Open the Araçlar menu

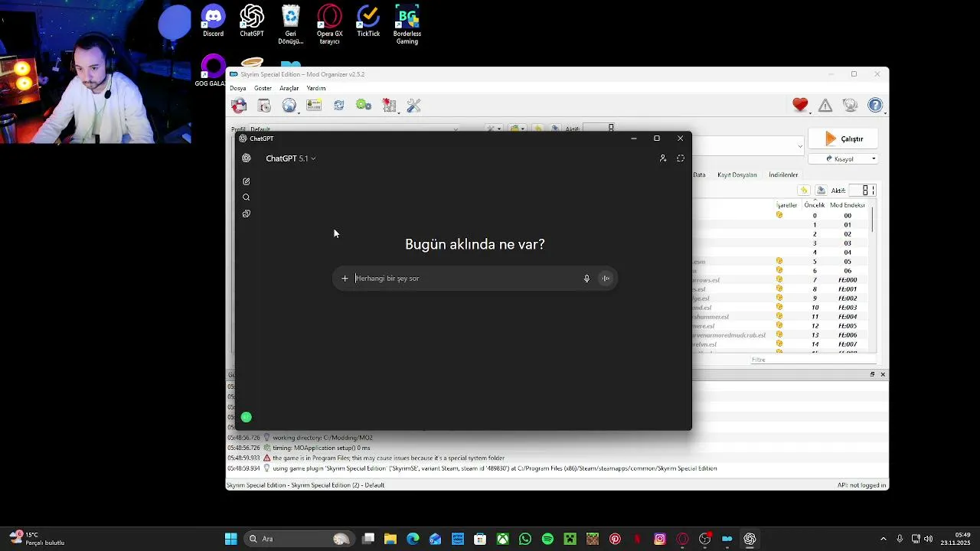(289, 88)
